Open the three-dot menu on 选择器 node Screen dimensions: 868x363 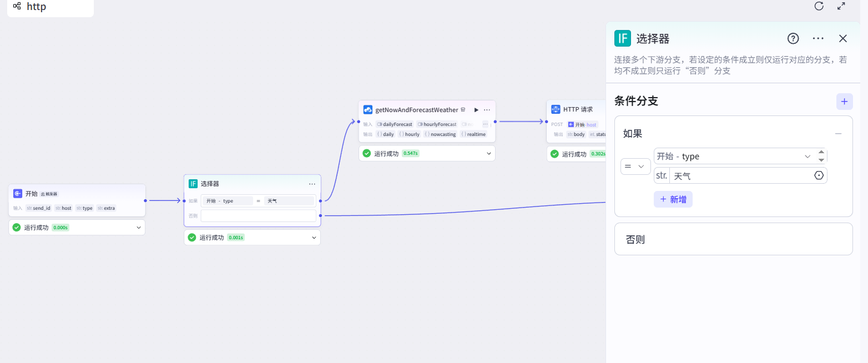pyautogui.click(x=312, y=184)
